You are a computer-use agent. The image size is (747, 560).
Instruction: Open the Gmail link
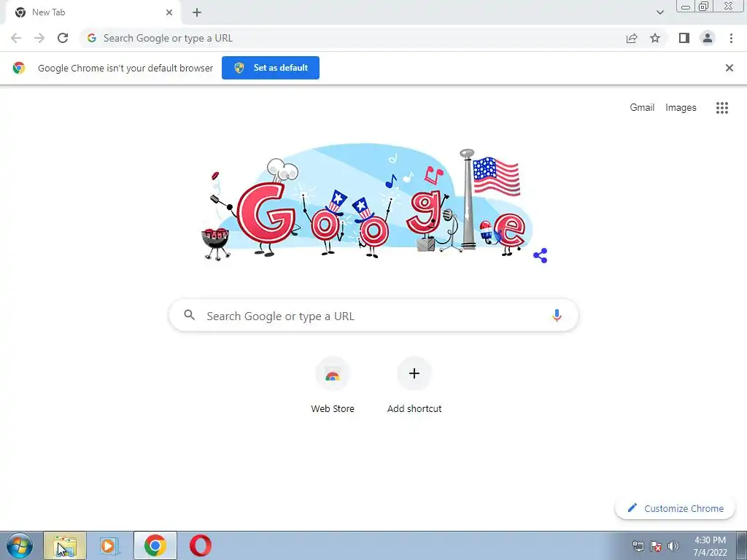(x=642, y=108)
